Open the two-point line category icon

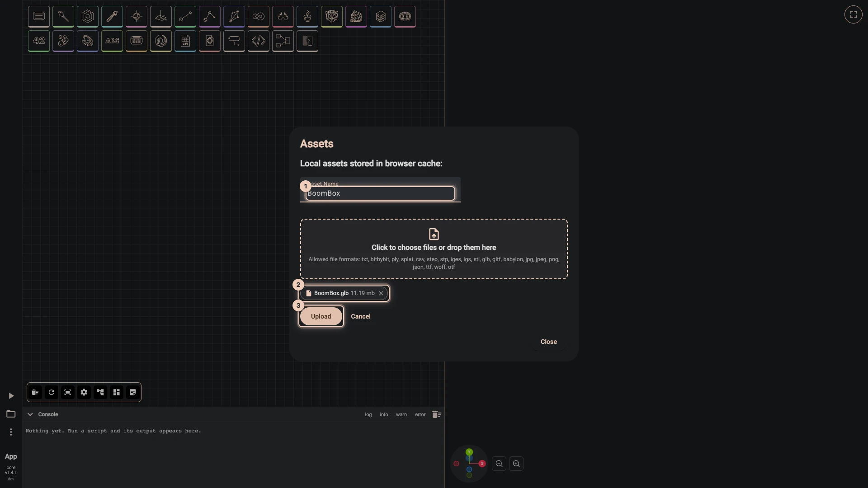(x=185, y=17)
